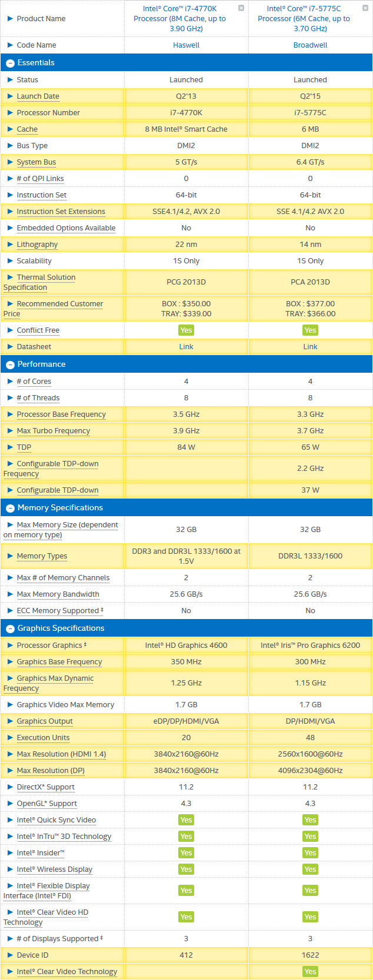Click the Max Memory Bandwidth label
Viewport: 373px width, 980px height.
[58, 594]
